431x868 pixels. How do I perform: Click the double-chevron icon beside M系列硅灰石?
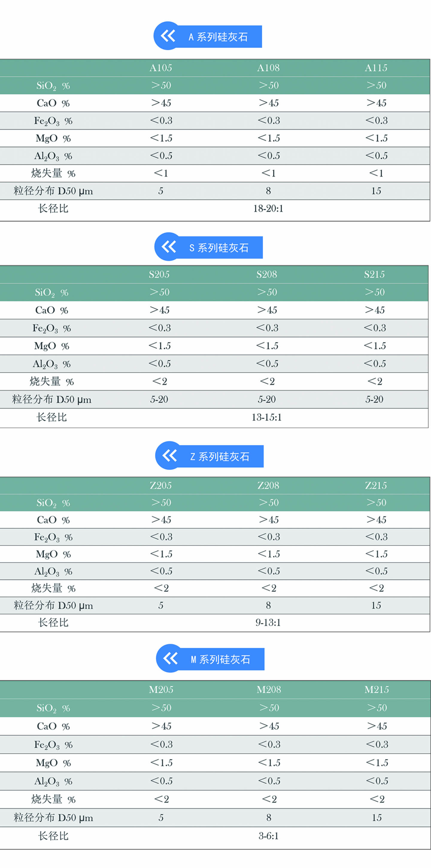pyautogui.click(x=170, y=658)
